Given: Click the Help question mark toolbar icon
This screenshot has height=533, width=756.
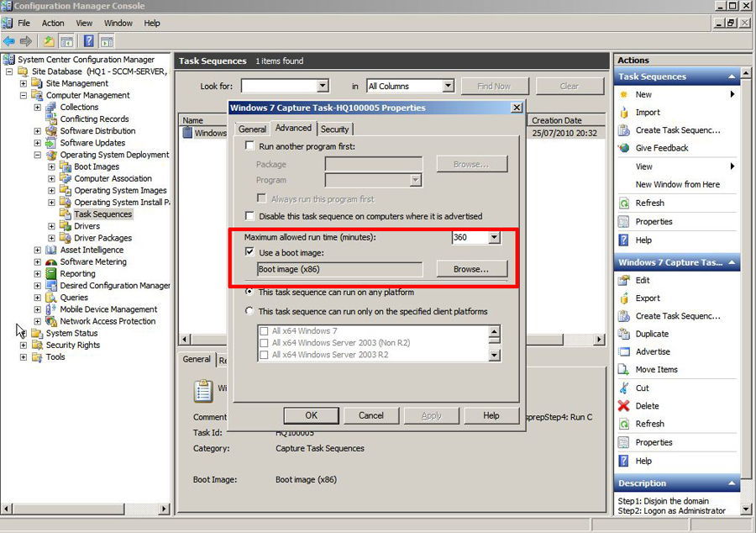Looking at the screenshot, I should (x=89, y=41).
